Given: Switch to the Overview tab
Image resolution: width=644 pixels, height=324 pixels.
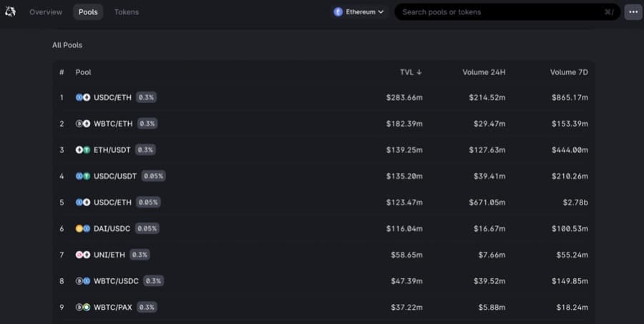Looking at the screenshot, I should click(x=46, y=12).
